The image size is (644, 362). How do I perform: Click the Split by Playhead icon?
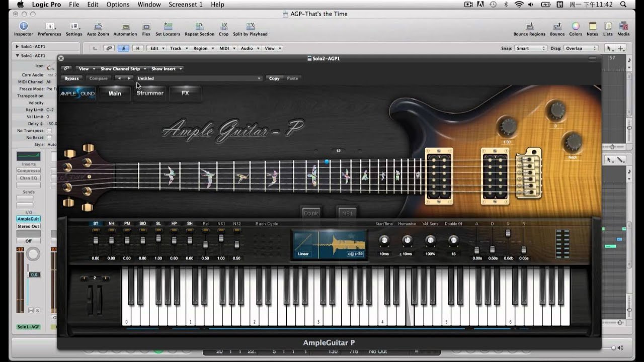pyautogui.click(x=250, y=29)
